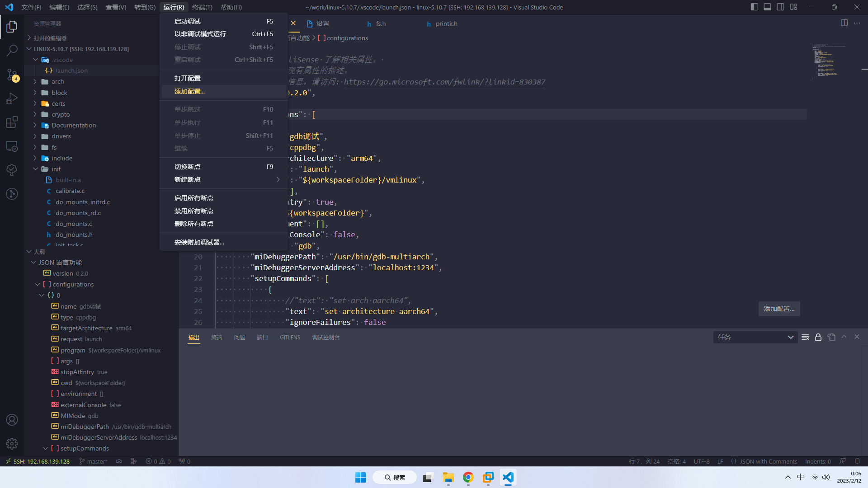This screenshot has height=488, width=868.
Task: Open editor more actions ellipsis
Action: point(857,23)
